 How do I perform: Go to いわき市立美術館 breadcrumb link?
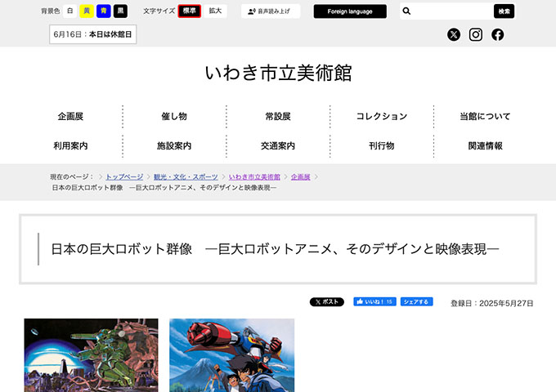(x=254, y=176)
